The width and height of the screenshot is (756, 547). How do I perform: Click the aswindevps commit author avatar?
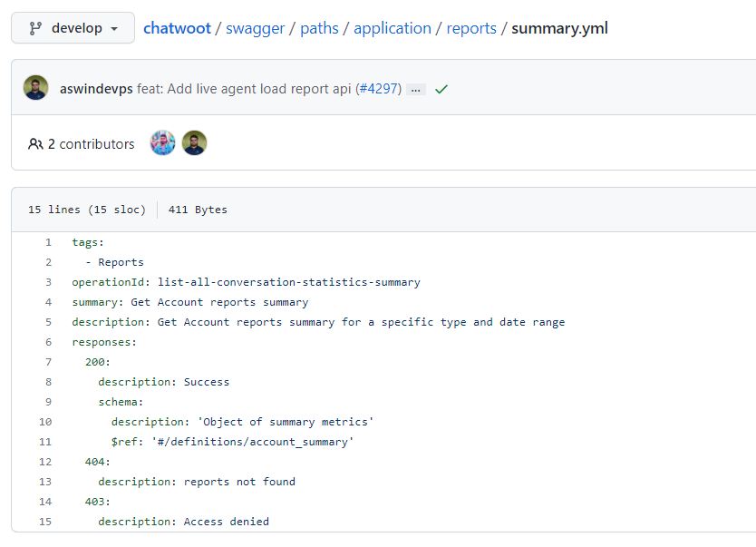point(35,88)
